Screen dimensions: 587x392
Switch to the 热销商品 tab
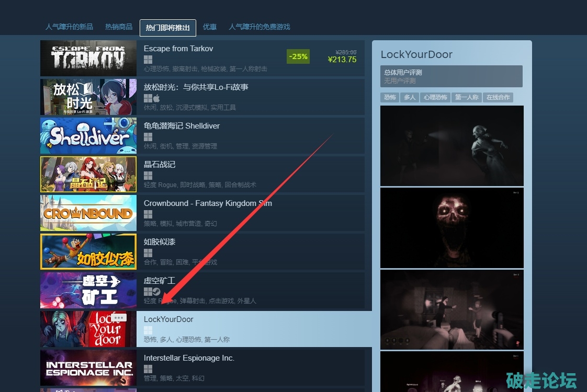(119, 27)
